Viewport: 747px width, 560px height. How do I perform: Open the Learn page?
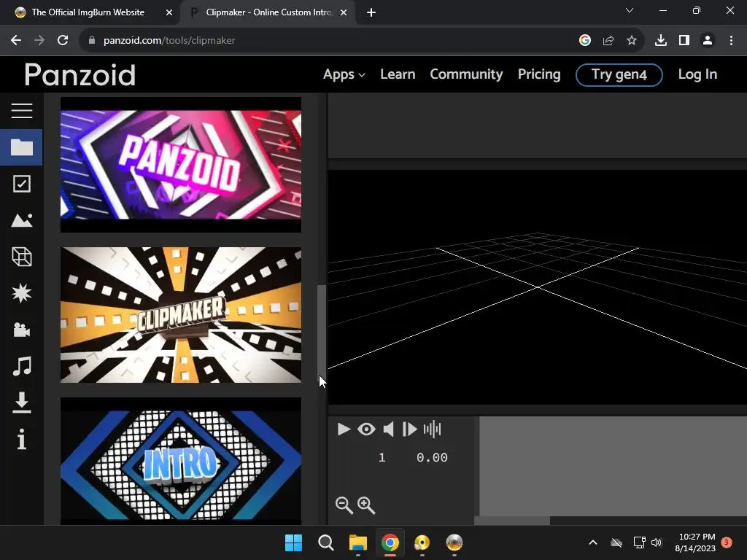(398, 74)
